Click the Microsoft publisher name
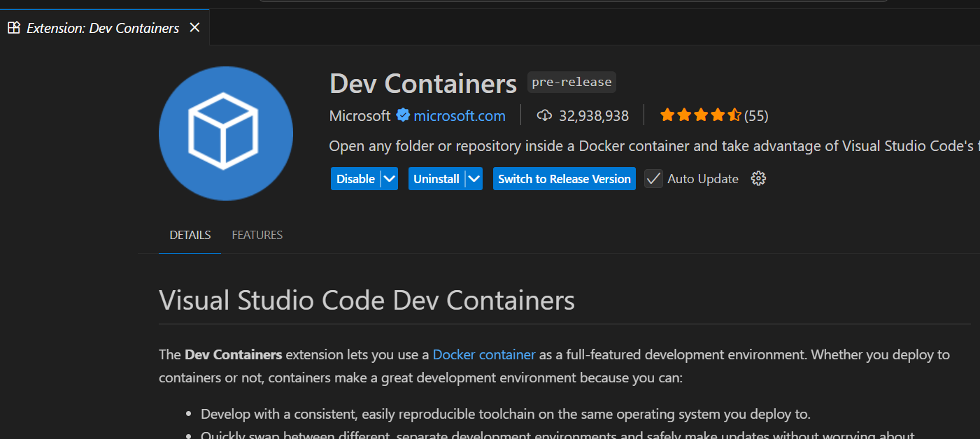The image size is (980, 439). pos(360,115)
